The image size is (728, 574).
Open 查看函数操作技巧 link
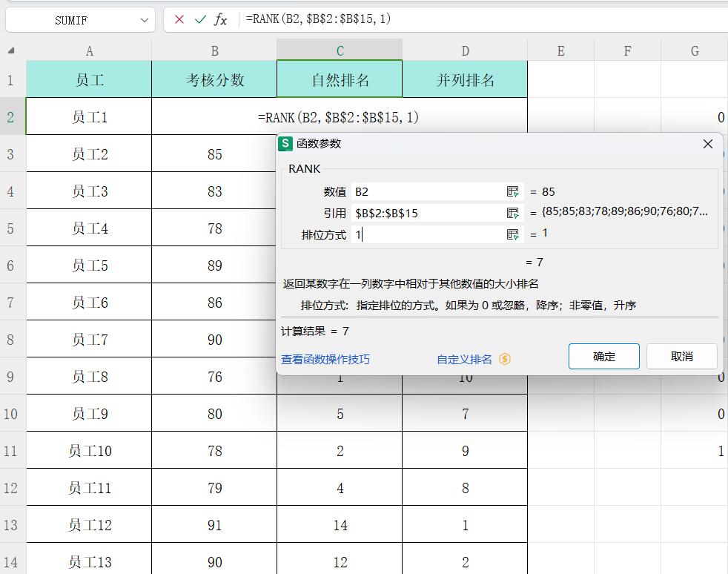point(325,360)
